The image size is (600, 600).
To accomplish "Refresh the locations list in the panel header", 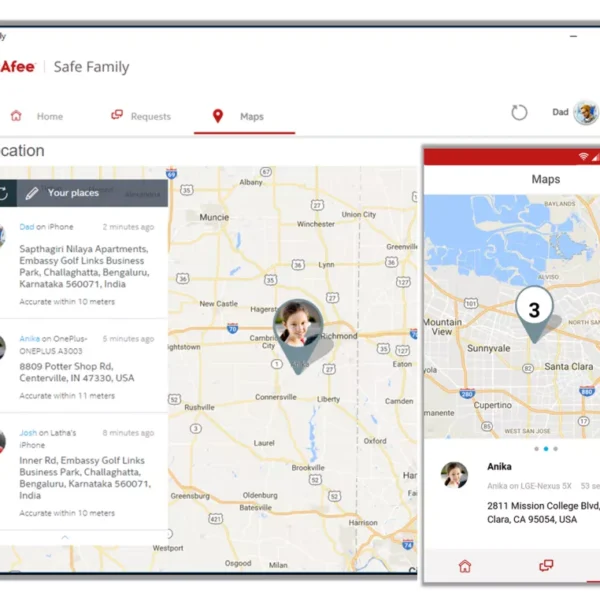I will click(4, 193).
